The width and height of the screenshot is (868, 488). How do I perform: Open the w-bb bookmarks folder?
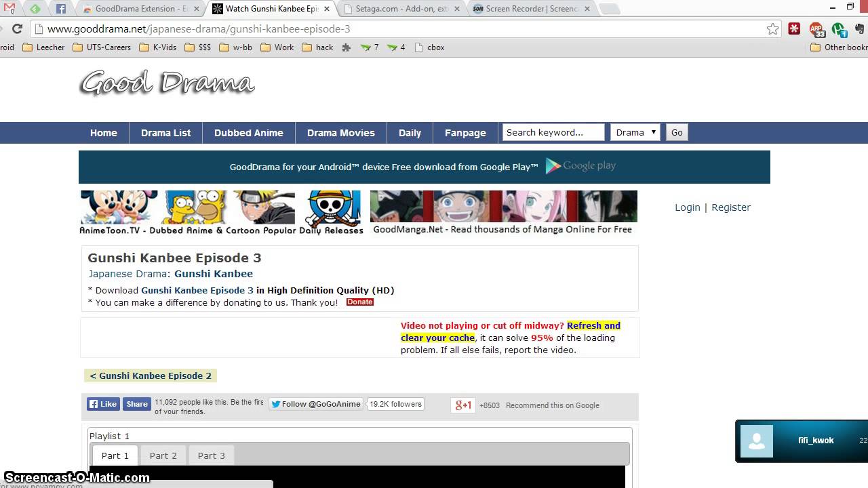tap(236, 47)
